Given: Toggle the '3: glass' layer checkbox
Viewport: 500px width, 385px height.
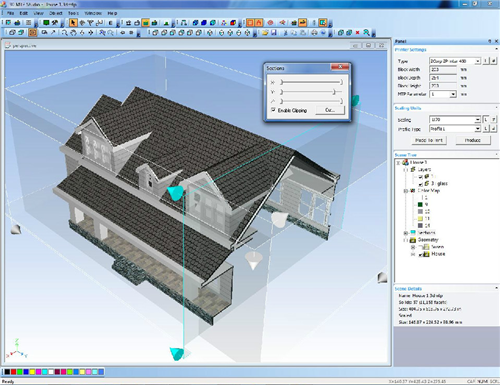Looking at the screenshot, I should 420,184.
